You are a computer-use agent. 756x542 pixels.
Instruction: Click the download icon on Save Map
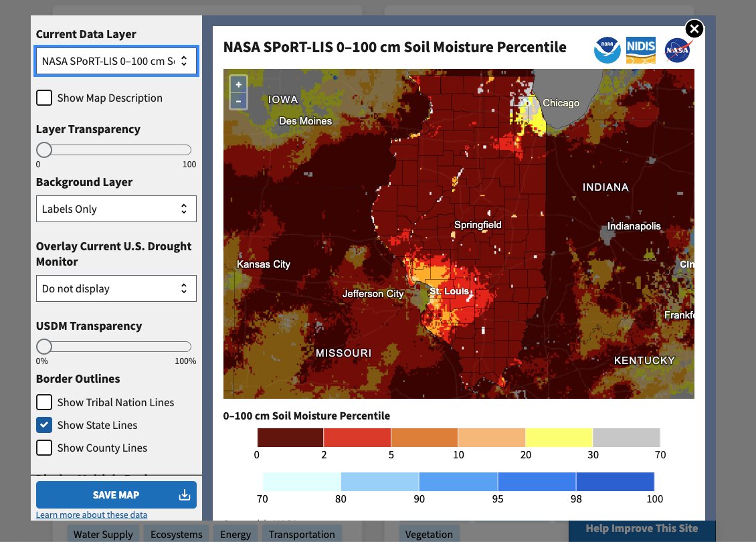185,495
